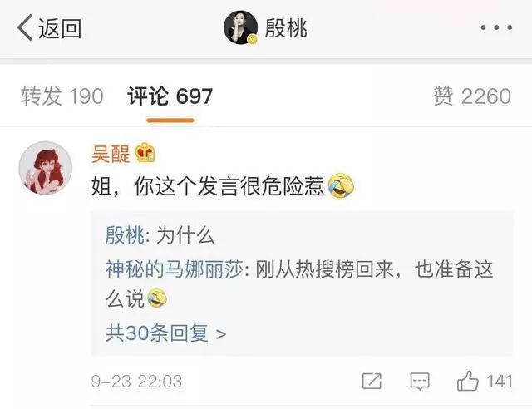Expand 共30条回复 replies list
Image resolution: width=532 pixels, height=409 pixels.
tap(166, 333)
